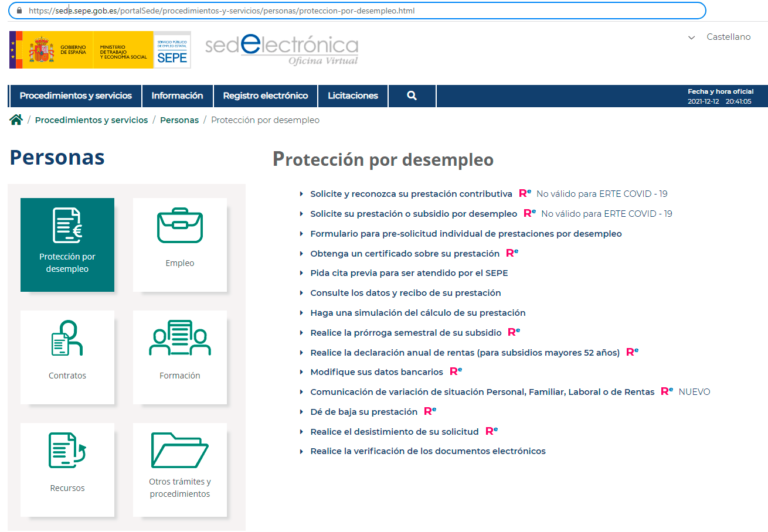Open the Información menu
Viewport: 768px width, 532px height.
pos(177,96)
